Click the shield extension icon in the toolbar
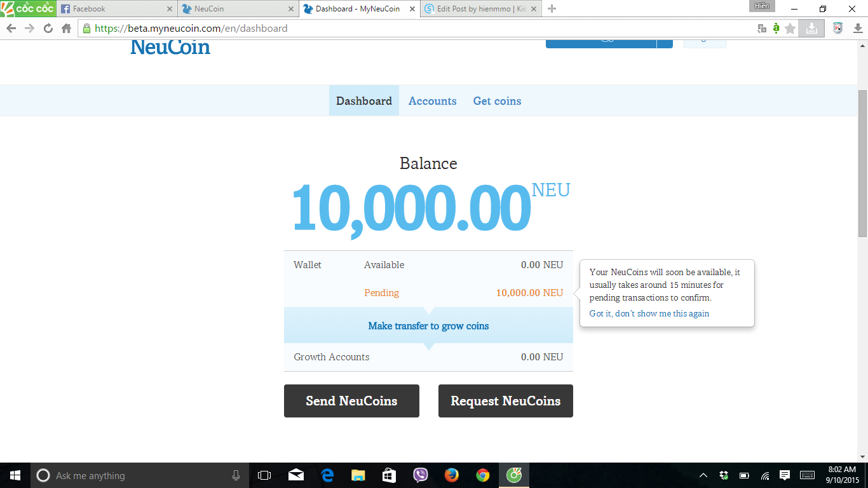868x488 pixels. (837, 29)
